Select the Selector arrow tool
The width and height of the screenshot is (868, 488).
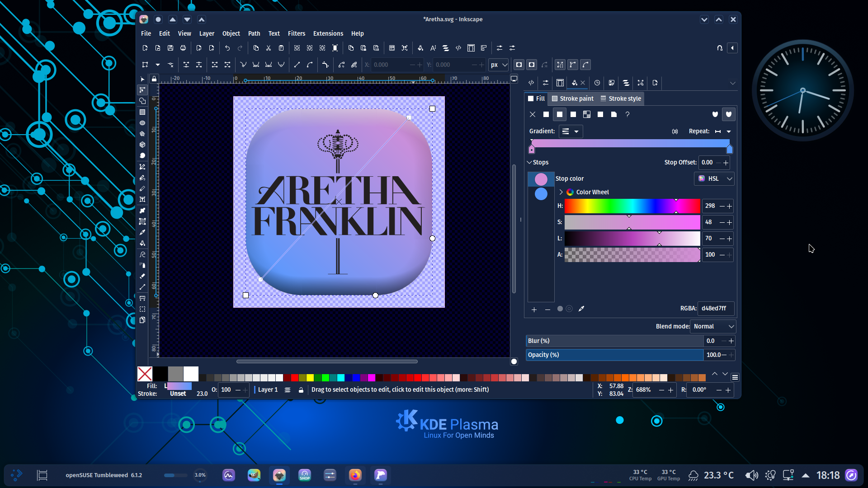[142, 79]
